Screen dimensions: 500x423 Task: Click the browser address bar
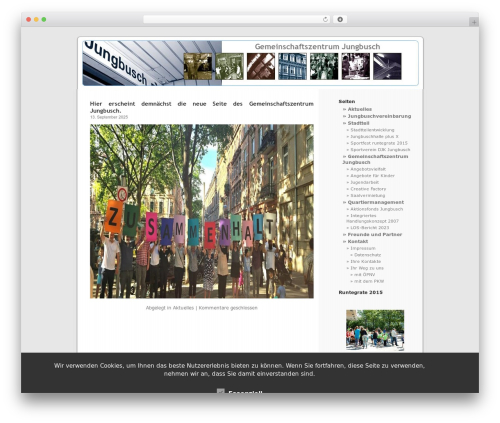pyautogui.click(x=236, y=19)
